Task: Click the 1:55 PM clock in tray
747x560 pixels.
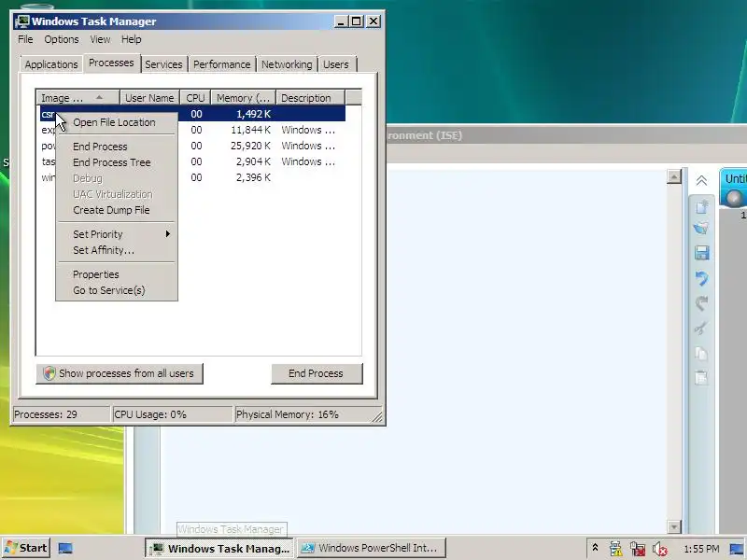Action: tap(701, 549)
